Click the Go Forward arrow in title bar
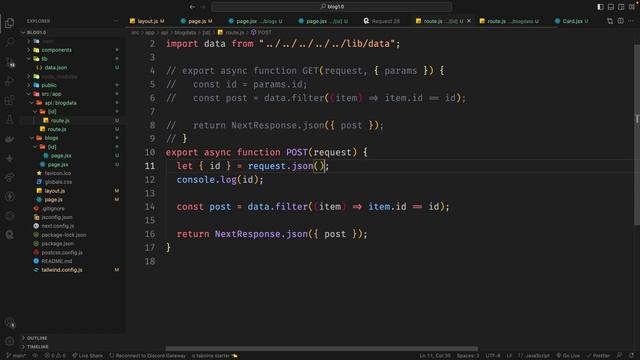640x360 pixels. (203, 7)
